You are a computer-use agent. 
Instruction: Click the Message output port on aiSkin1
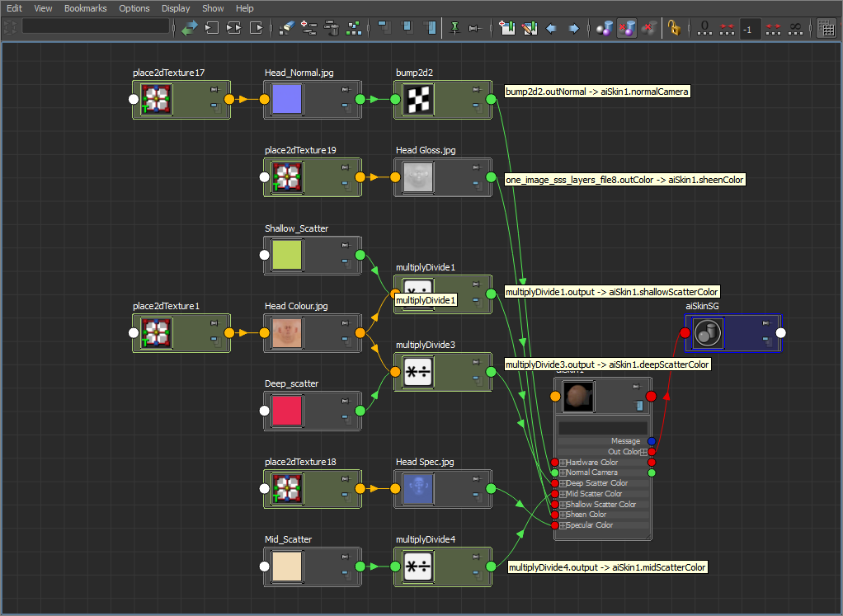(652, 441)
